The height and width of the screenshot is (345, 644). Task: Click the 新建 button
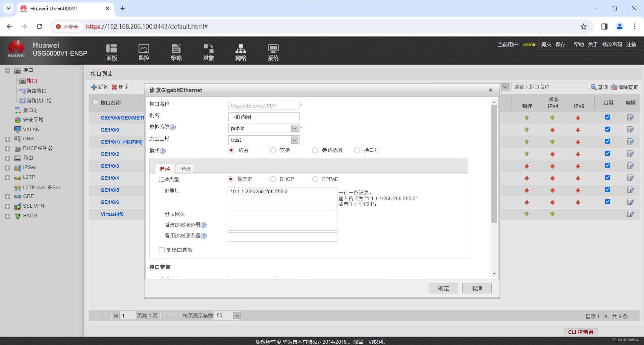(x=99, y=87)
